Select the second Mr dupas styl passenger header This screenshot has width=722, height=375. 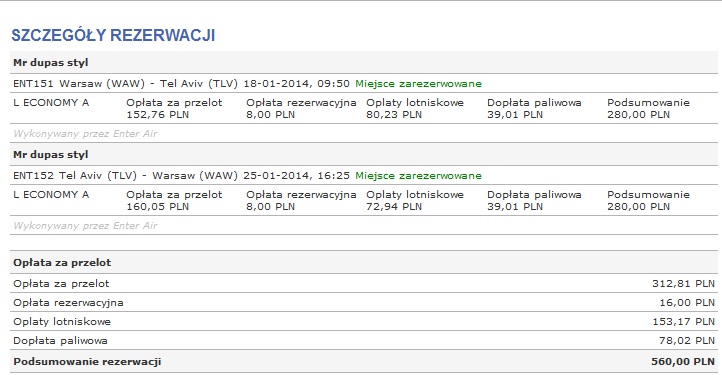click(x=364, y=155)
